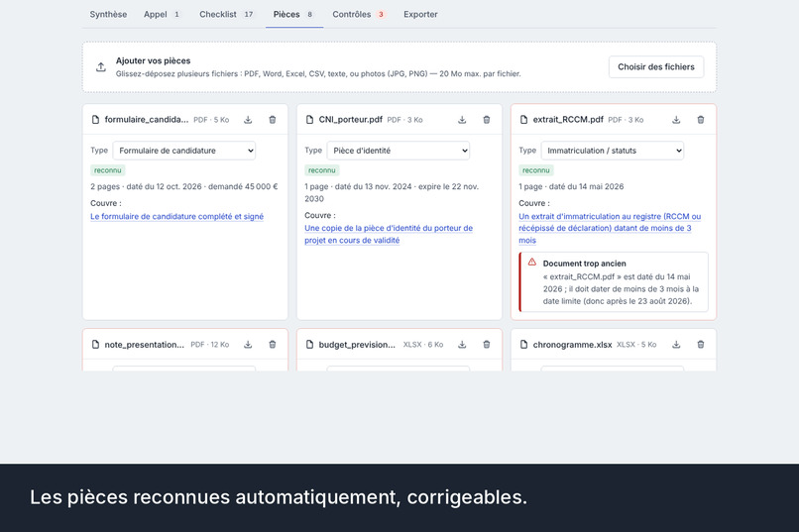The width and height of the screenshot is (799, 532).
Task: Select the Pièces tab
Action: (293, 14)
